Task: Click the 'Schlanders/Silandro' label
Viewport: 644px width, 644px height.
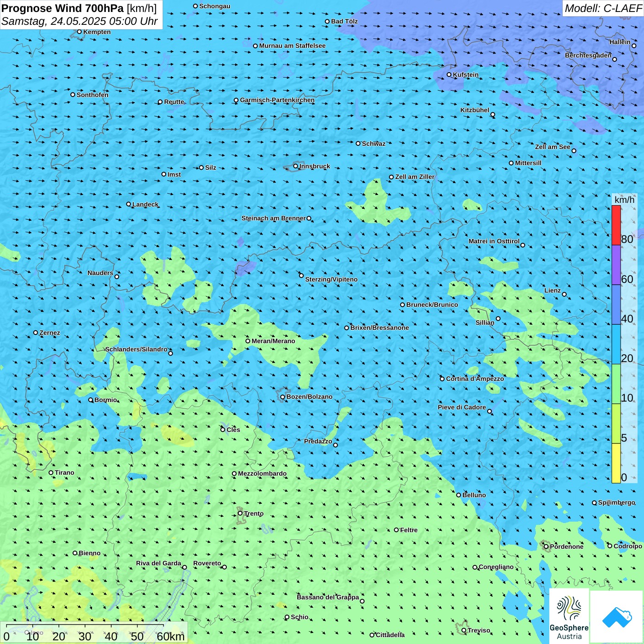Action: tap(136, 349)
